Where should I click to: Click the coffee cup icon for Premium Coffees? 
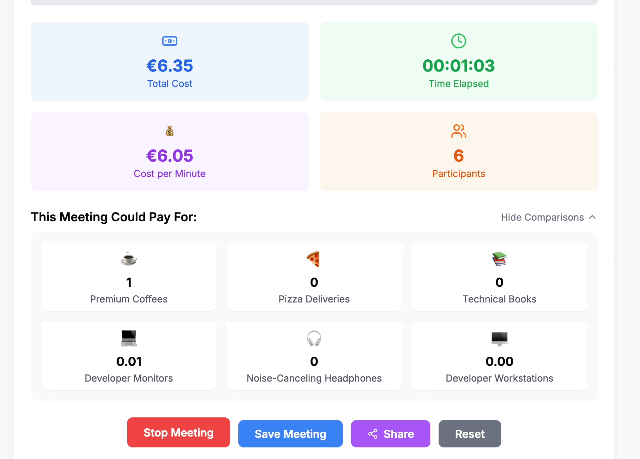[x=129, y=259]
